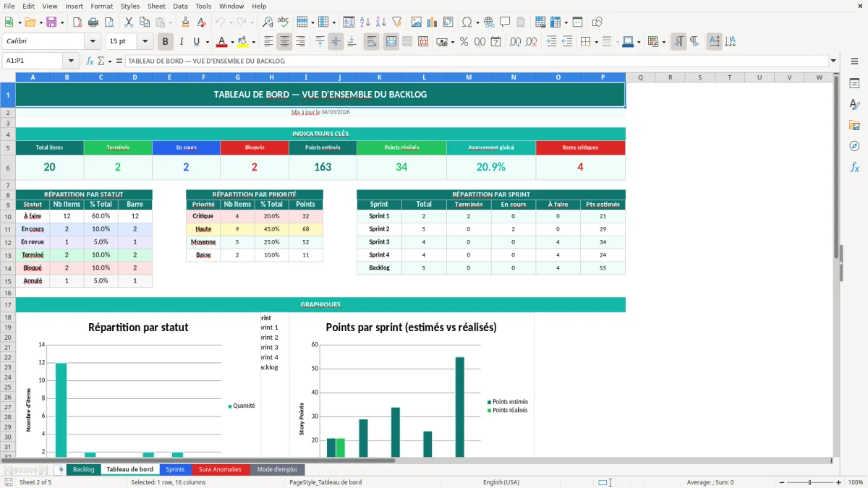Open a file using the folder icon

(x=30, y=22)
